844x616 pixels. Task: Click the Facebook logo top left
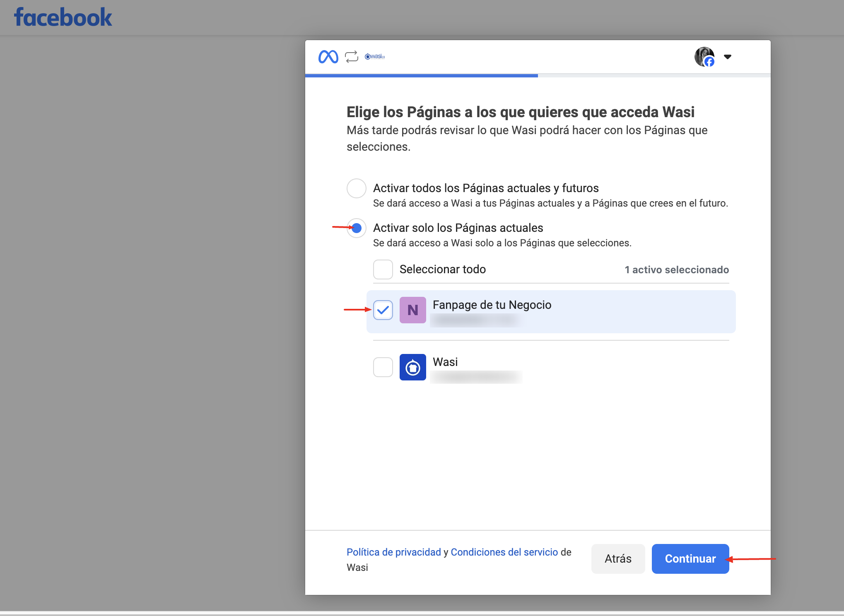click(x=63, y=17)
